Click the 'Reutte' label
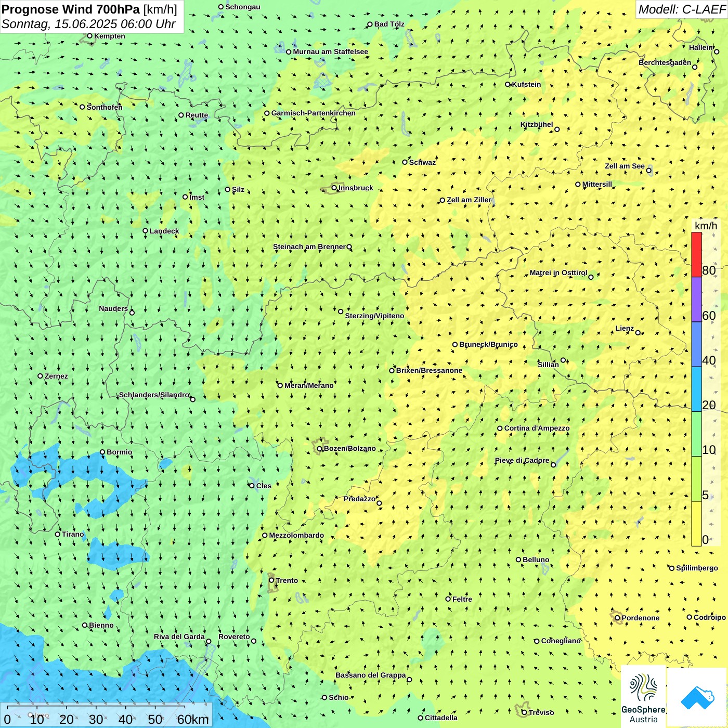The image size is (728, 728). [x=197, y=115]
